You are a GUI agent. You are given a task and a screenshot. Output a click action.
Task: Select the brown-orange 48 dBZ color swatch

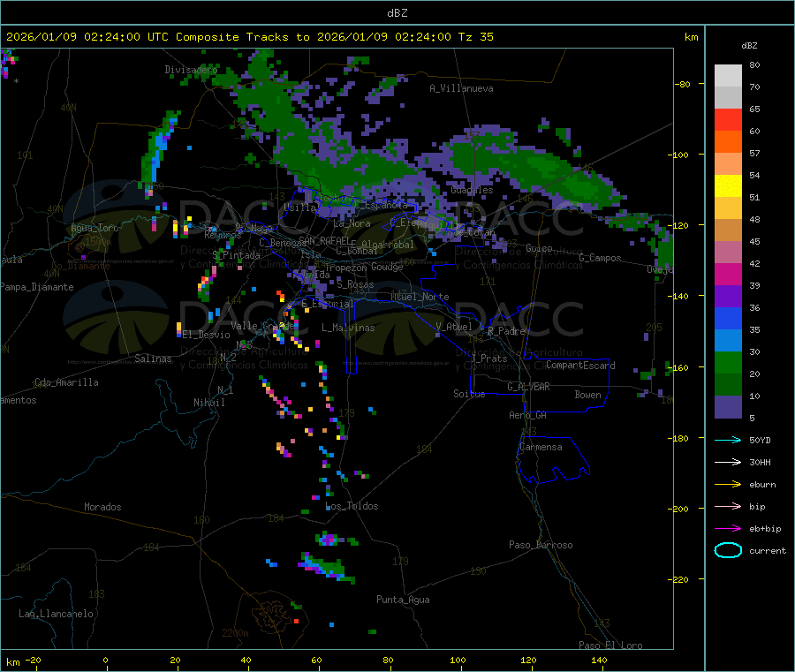tap(728, 230)
